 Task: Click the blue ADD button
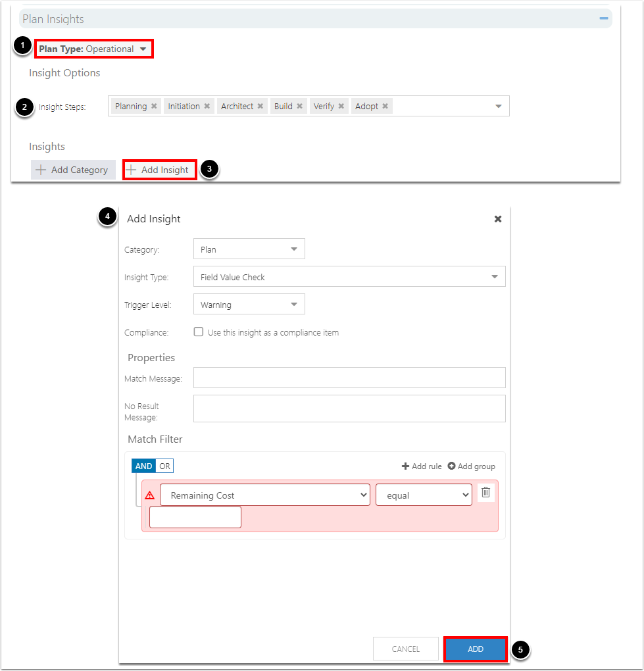click(476, 649)
